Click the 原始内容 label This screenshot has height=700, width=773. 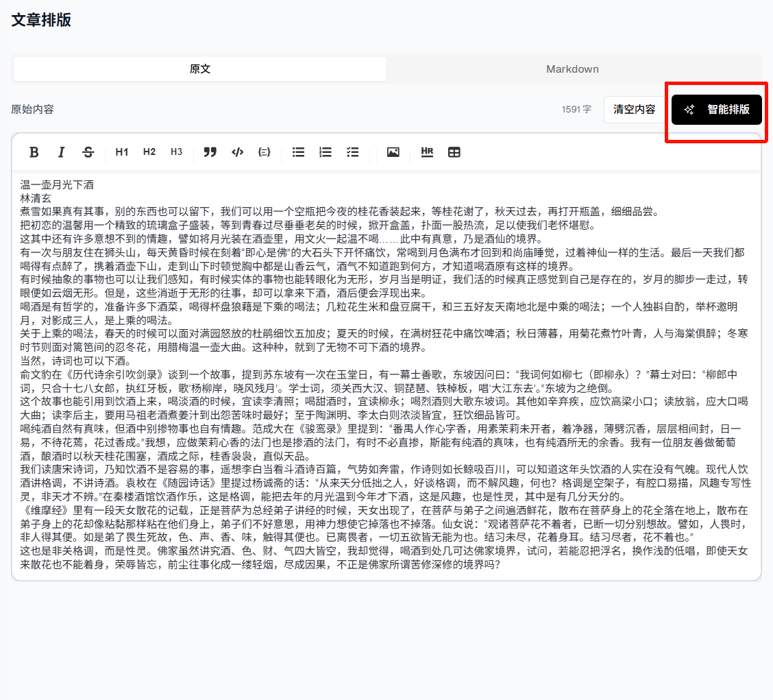pyautogui.click(x=32, y=109)
